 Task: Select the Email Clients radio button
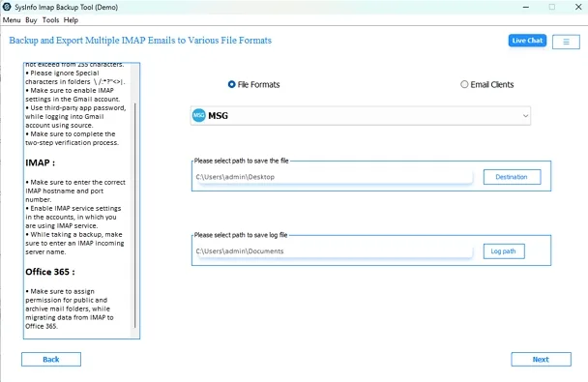point(464,84)
